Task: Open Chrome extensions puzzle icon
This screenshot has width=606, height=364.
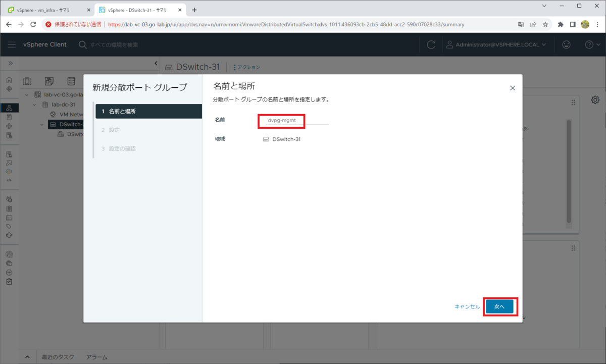Action: pos(561,24)
